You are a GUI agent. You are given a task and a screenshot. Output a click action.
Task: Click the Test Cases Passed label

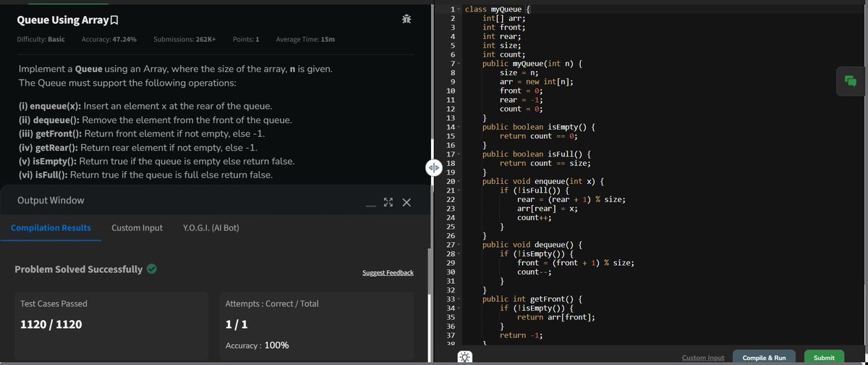(x=54, y=303)
